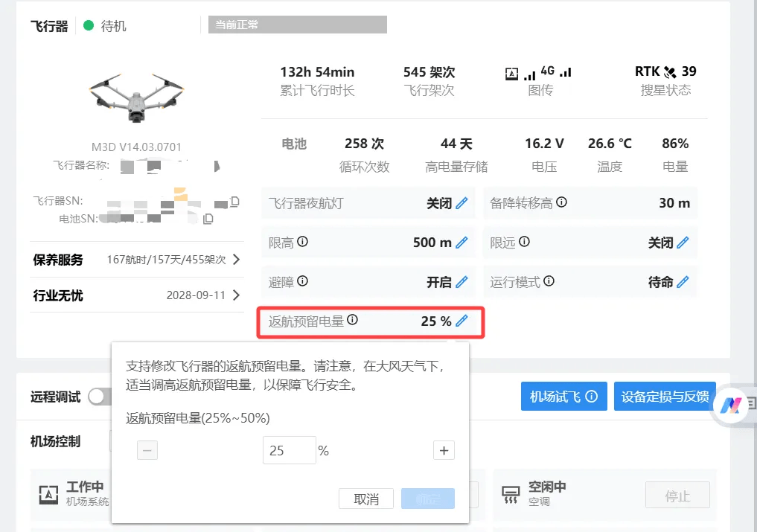The width and height of the screenshot is (757, 532).
Task: Expand the 保养服务 maintenance details
Action: pyautogui.click(x=236, y=260)
